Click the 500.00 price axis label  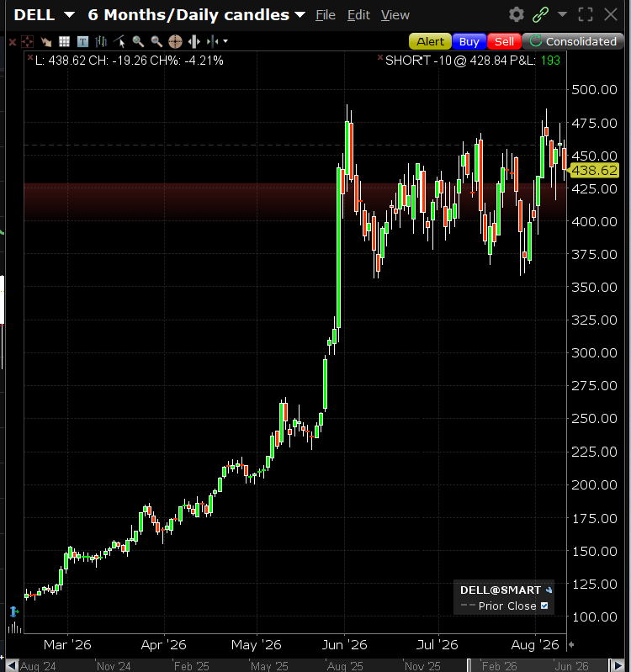click(x=594, y=89)
